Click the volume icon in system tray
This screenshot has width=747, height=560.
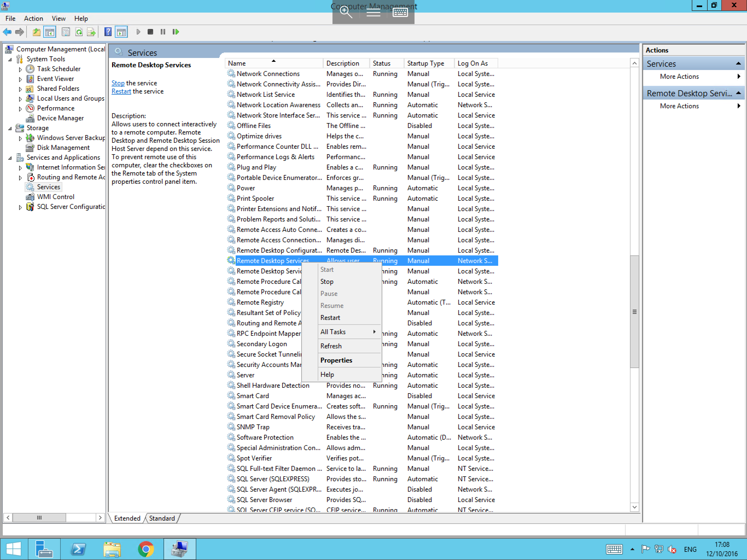point(672,549)
